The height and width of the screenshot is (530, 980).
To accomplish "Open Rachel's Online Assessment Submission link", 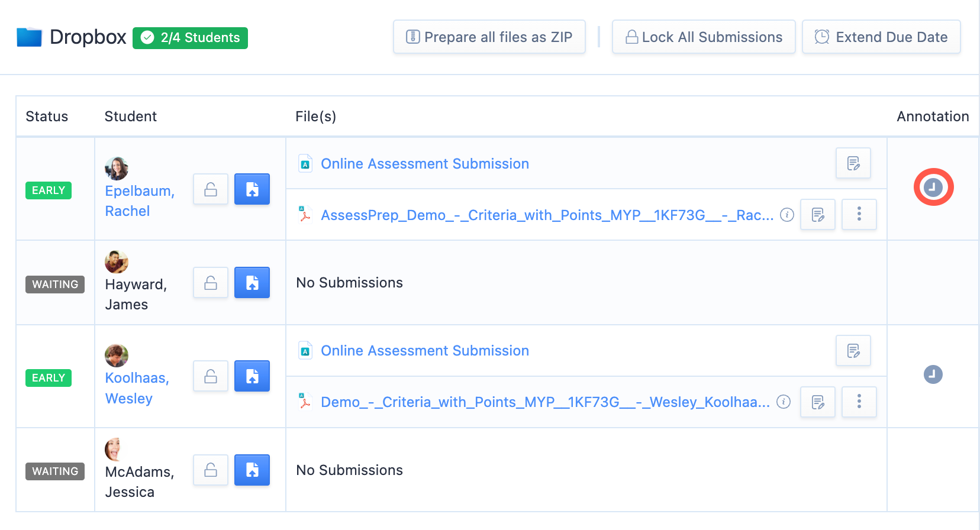I will tap(424, 164).
